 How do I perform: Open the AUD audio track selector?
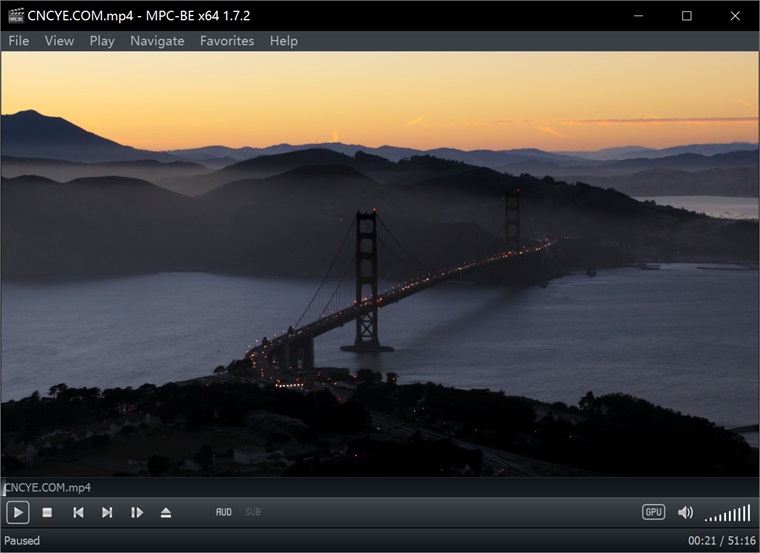point(224,513)
